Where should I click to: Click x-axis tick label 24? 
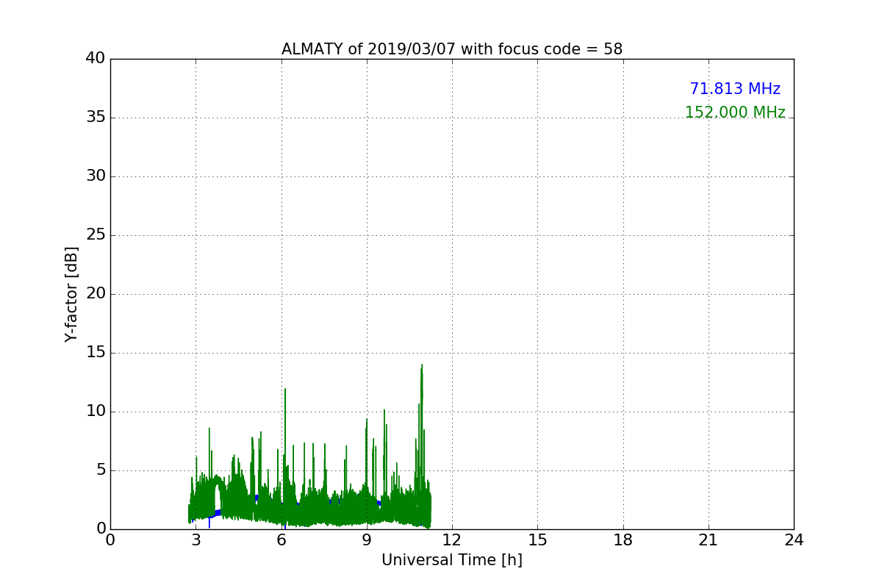point(794,540)
